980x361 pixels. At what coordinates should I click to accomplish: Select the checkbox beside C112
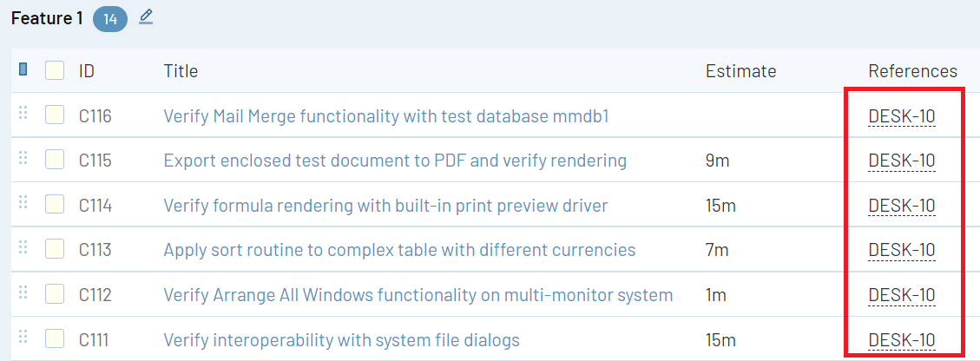(55, 293)
